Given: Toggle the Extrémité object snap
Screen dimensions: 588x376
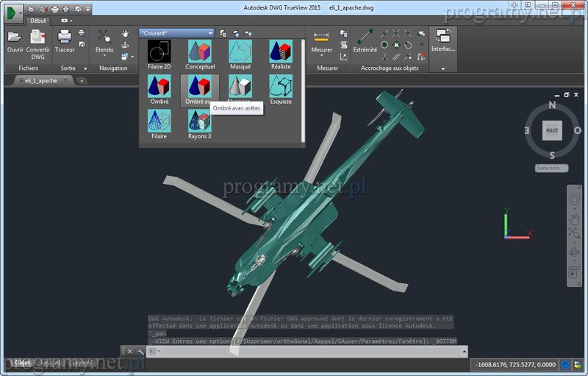Looking at the screenshot, I should [x=365, y=37].
